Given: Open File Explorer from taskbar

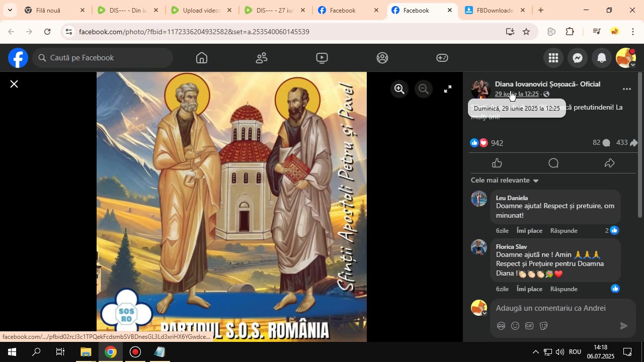Looking at the screenshot, I should tap(86, 352).
